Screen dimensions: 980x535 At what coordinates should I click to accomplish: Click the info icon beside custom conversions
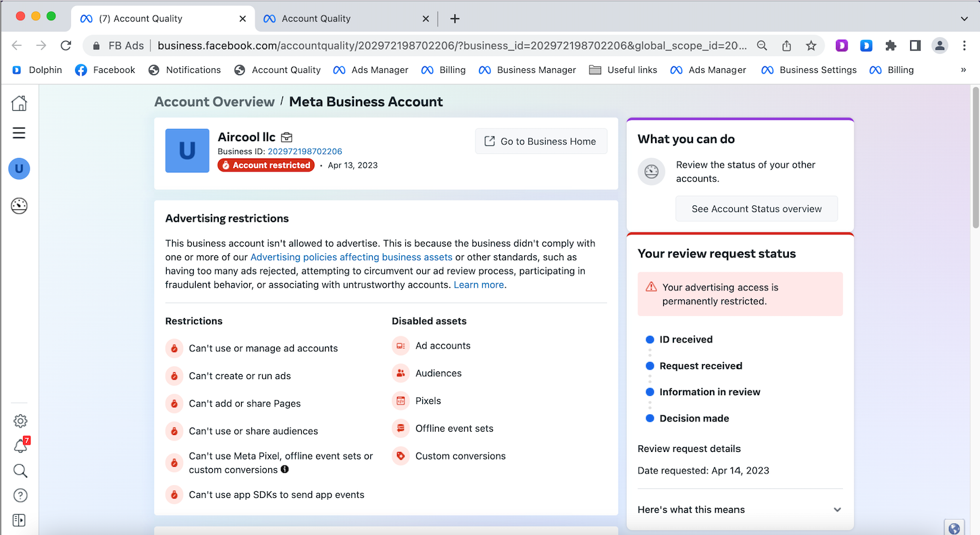pyautogui.click(x=285, y=469)
